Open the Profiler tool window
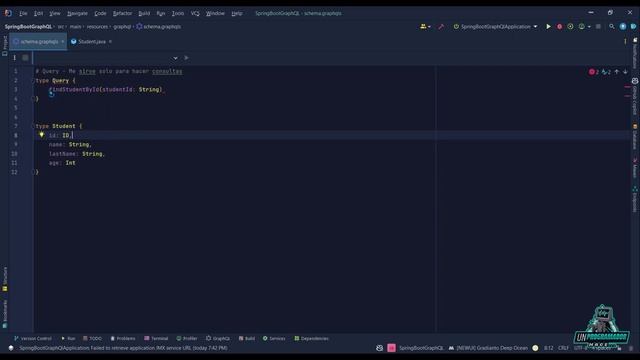The width and height of the screenshot is (640, 360). (x=187, y=338)
